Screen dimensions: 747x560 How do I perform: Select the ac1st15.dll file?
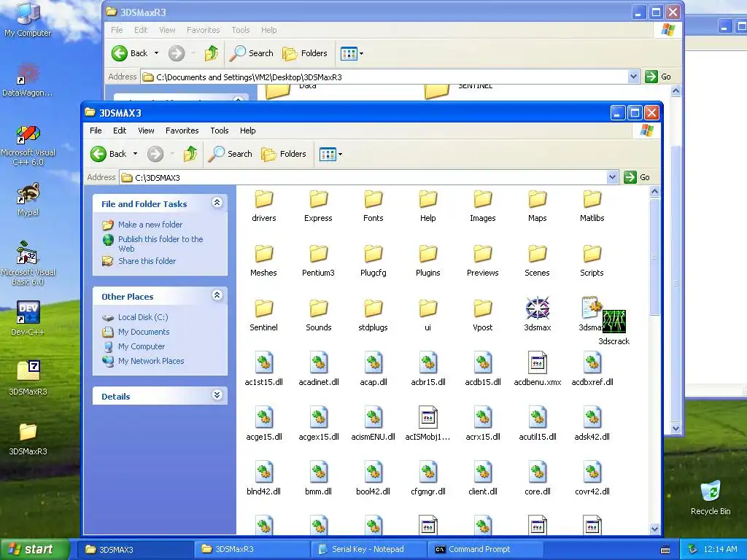(x=263, y=370)
